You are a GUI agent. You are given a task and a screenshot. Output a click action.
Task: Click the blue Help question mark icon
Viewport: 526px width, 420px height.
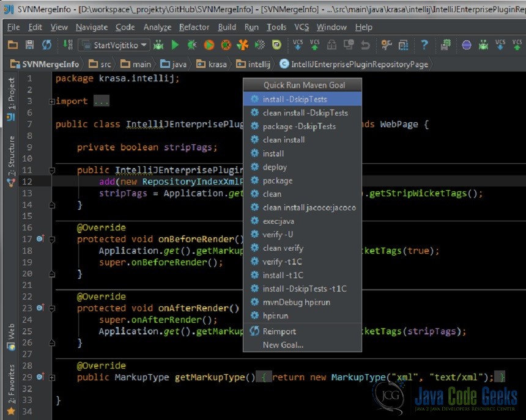pyautogui.click(x=424, y=45)
